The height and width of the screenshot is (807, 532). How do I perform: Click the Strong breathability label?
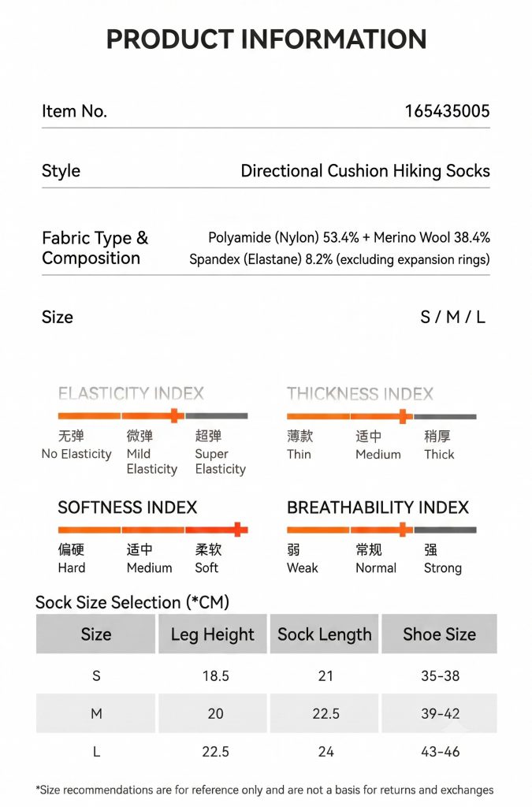point(442,568)
